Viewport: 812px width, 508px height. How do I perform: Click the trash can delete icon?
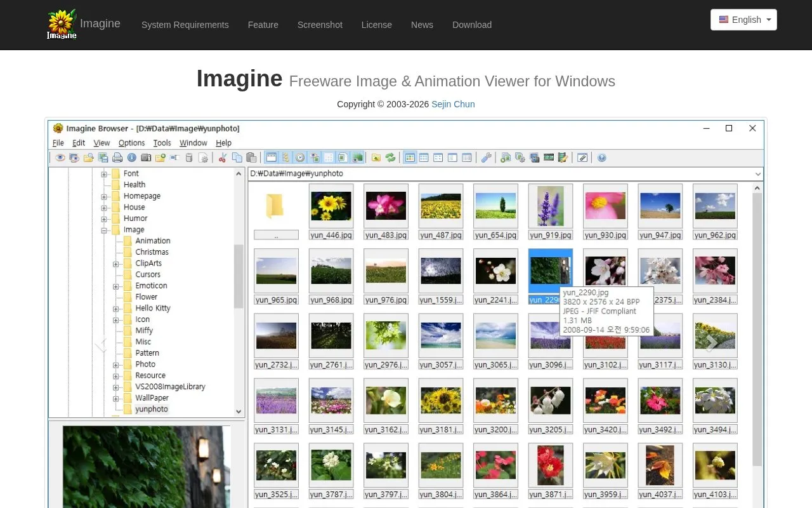click(189, 157)
